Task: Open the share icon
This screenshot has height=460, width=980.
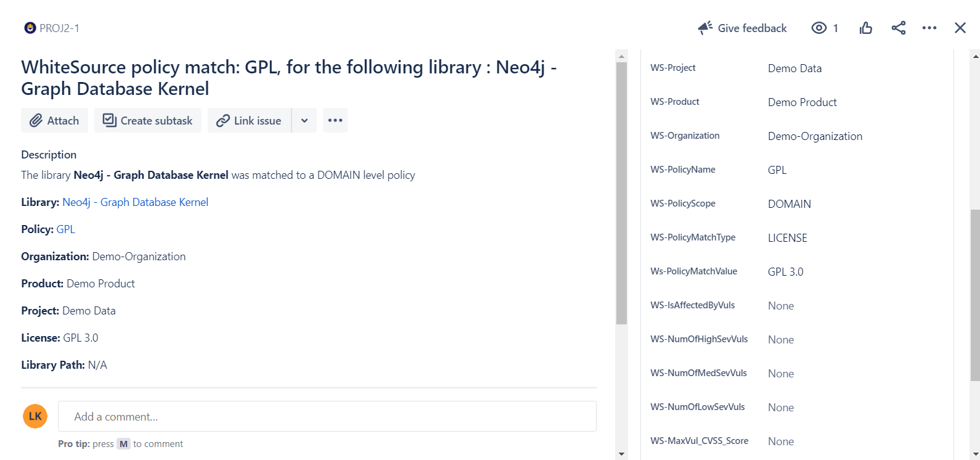Action: click(899, 28)
